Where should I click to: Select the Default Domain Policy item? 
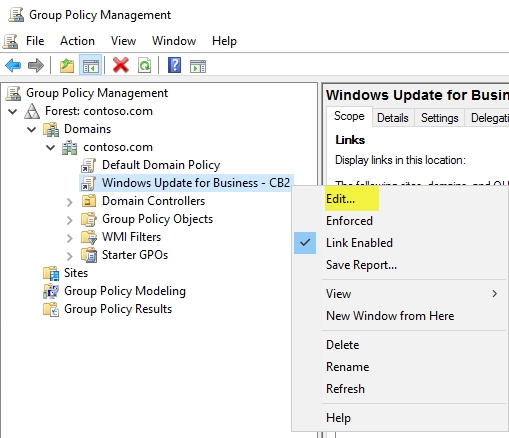(161, 165)
